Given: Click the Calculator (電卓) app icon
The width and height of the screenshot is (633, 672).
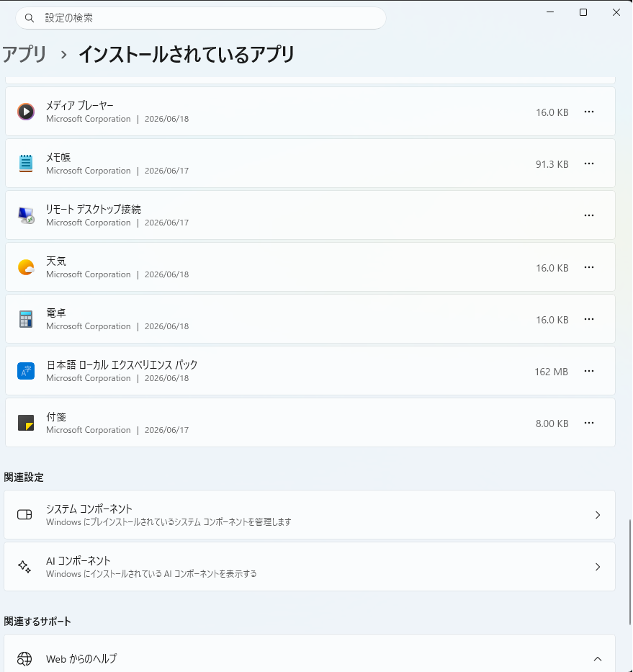Looking at the screenshot, I should tap(26, 319).
